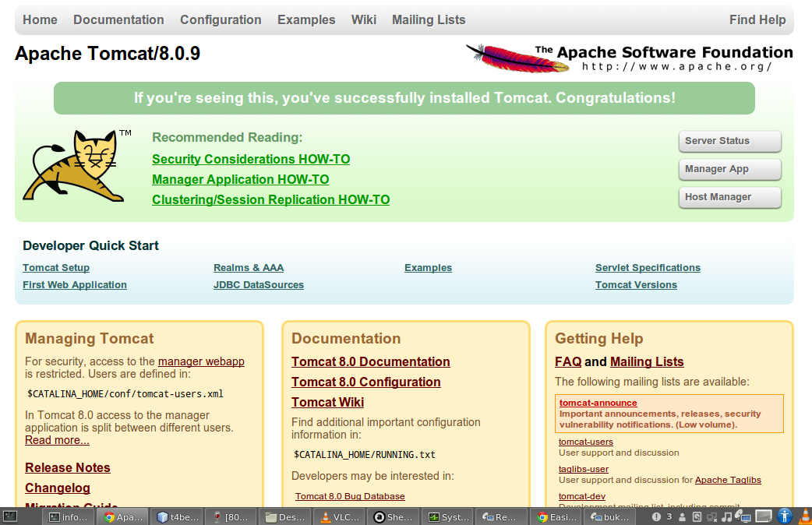Click the display monitor tray icon
812x525 pixels.
[x=764, y=516]
